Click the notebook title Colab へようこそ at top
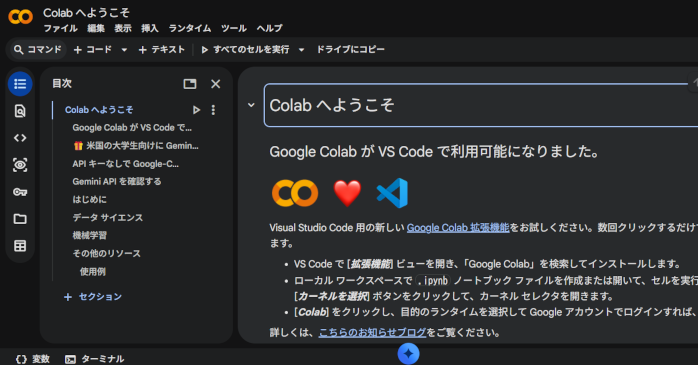 (x=86, y=12)
